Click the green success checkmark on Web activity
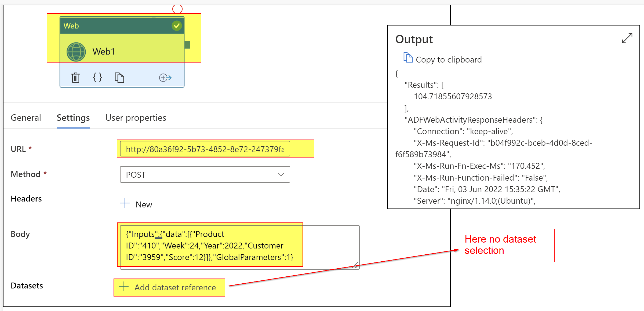Image resolution: width=644 pixels, height=311 pixels. tap(177, 26)
